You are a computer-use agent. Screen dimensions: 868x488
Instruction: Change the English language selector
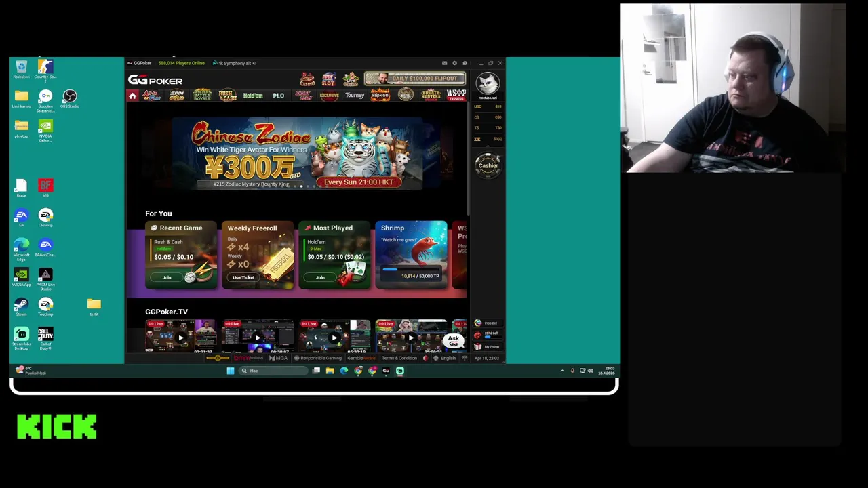pos(445,358)
